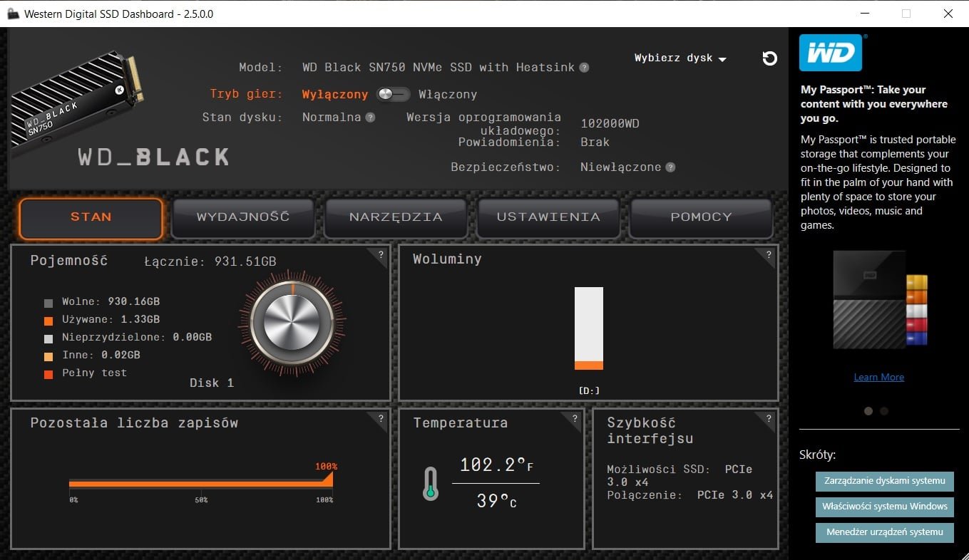The height and width of the screenshot is (560, 969).
Task: Click the Używane: 1.33GB entry
Action: [111, 320]
